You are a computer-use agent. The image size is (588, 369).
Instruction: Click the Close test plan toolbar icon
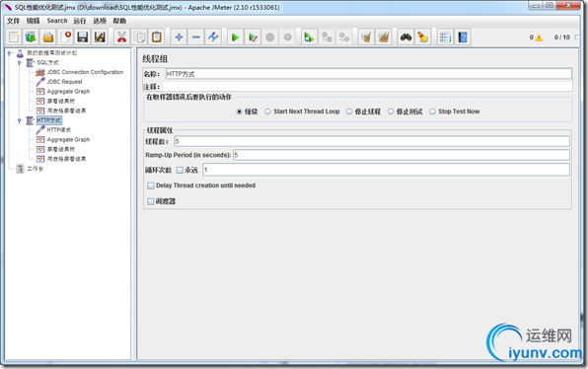coord(65,37)
